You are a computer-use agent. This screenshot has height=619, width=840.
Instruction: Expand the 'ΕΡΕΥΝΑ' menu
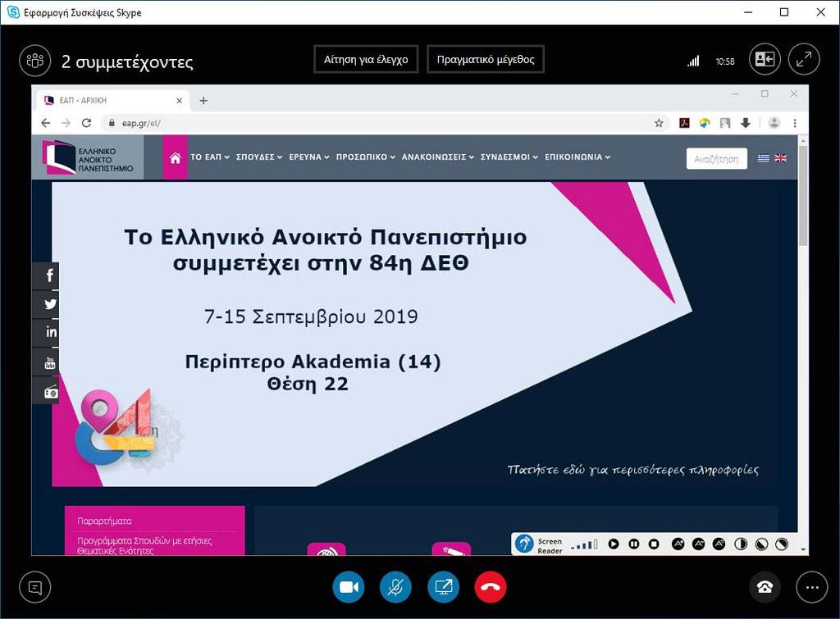309,157
